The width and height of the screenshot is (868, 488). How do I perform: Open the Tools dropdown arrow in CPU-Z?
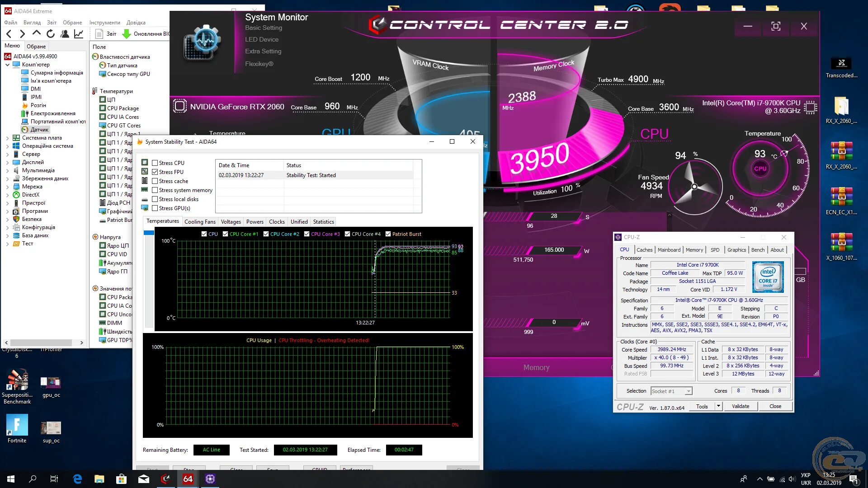coord(718,406)
